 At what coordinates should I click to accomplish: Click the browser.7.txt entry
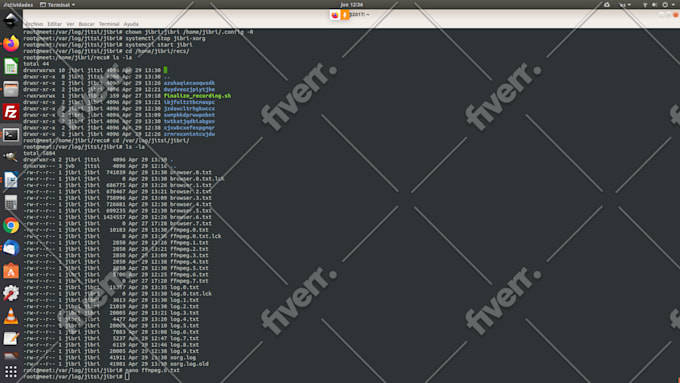[x=191, y=223]
